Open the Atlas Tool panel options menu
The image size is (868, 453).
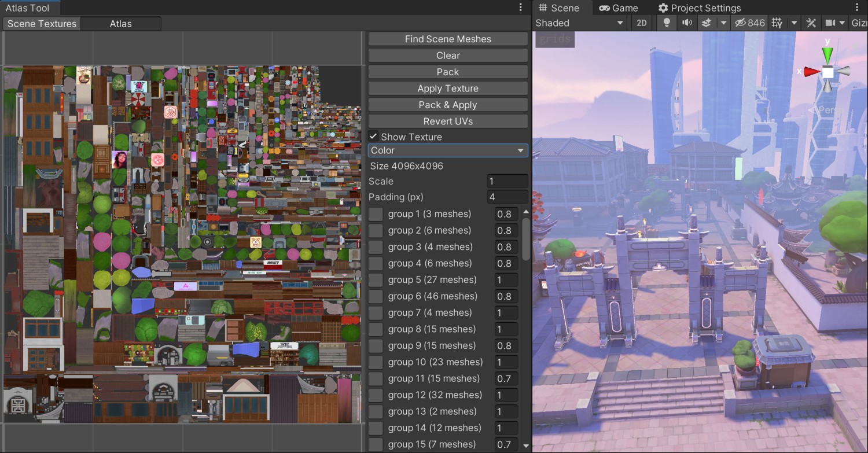(x=521, y=8)
